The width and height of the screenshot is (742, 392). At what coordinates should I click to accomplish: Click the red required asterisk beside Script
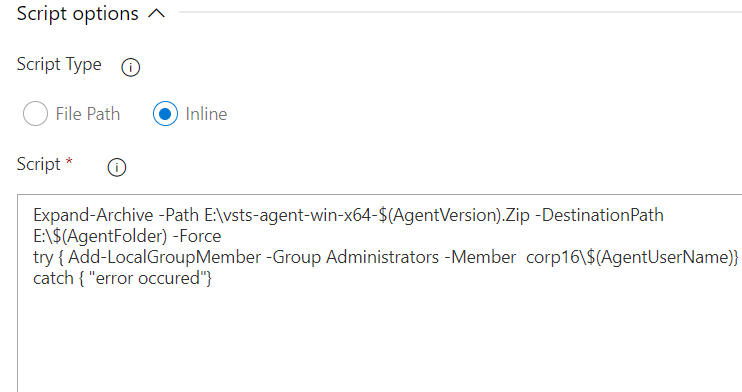[69, 161]
